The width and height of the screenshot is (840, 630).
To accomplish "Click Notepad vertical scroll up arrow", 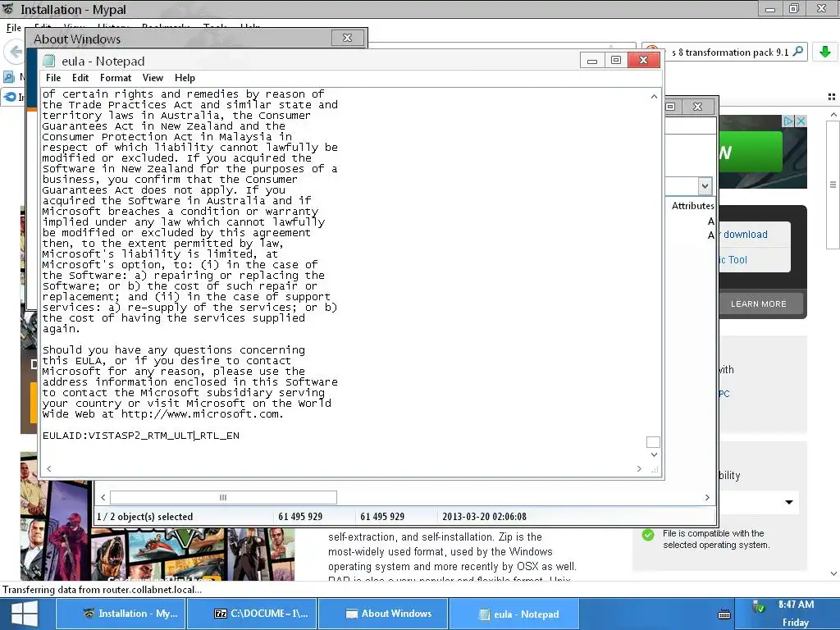I will tap(654, 97).
